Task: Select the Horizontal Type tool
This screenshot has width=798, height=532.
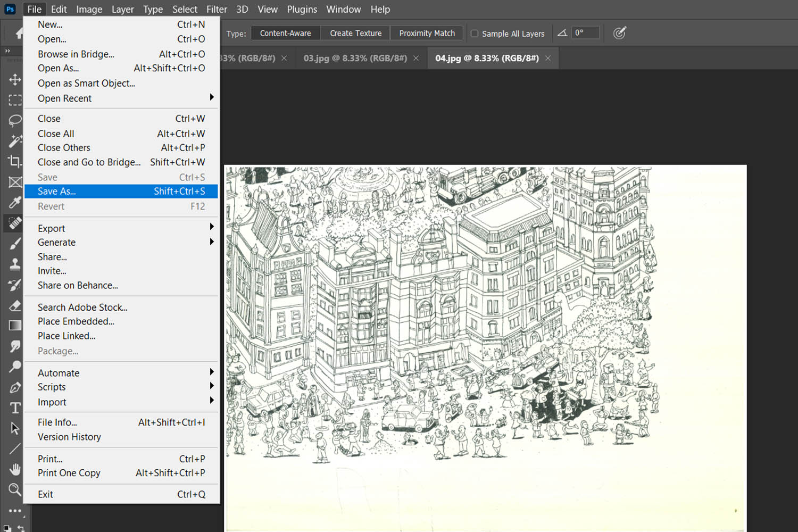Action: [15, 408]
